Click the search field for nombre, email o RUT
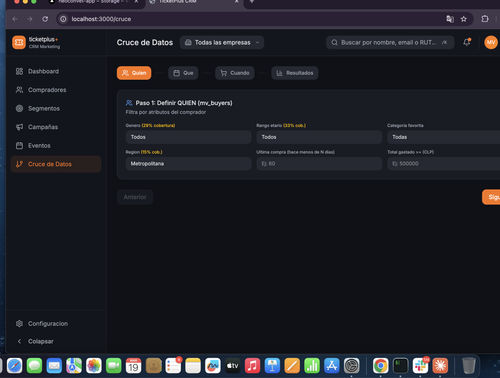This screenshot has height=378, width=500. 390,43
